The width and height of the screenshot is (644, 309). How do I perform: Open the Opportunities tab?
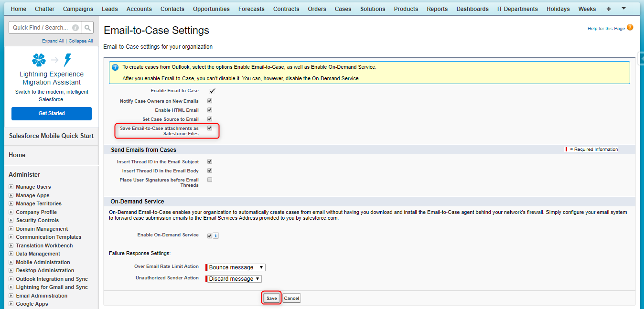click(x=211, y=9)
